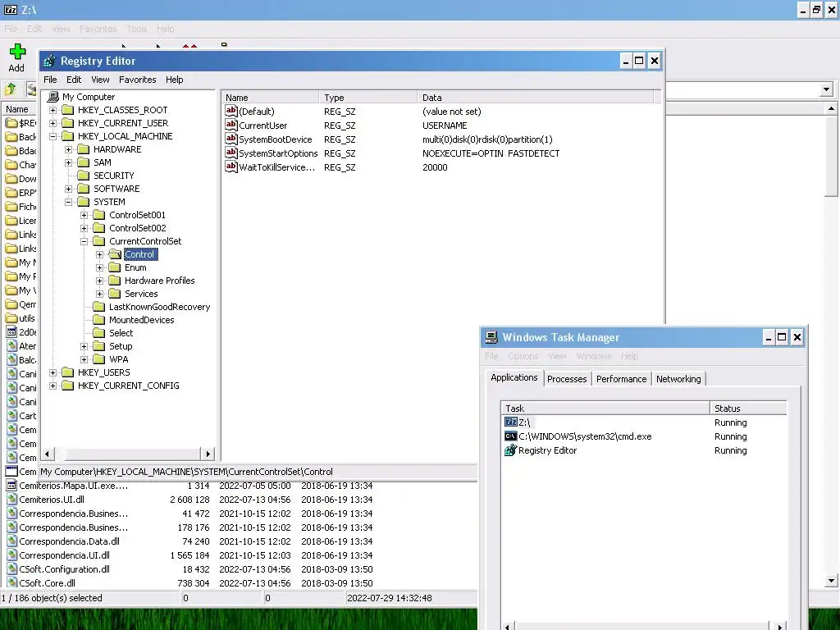840x630 pixels.
Task: Click the green Add button in 7-Zip
Action: [16, 58]
